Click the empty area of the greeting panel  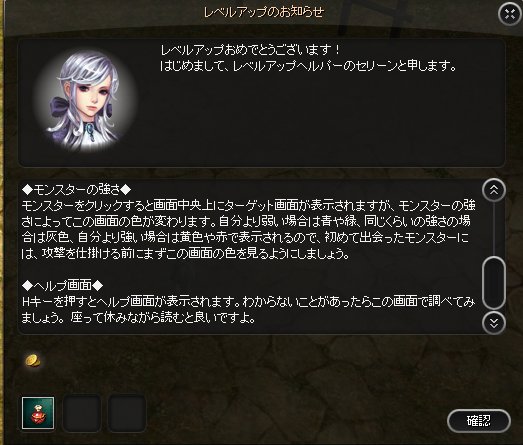click(320, 120)
